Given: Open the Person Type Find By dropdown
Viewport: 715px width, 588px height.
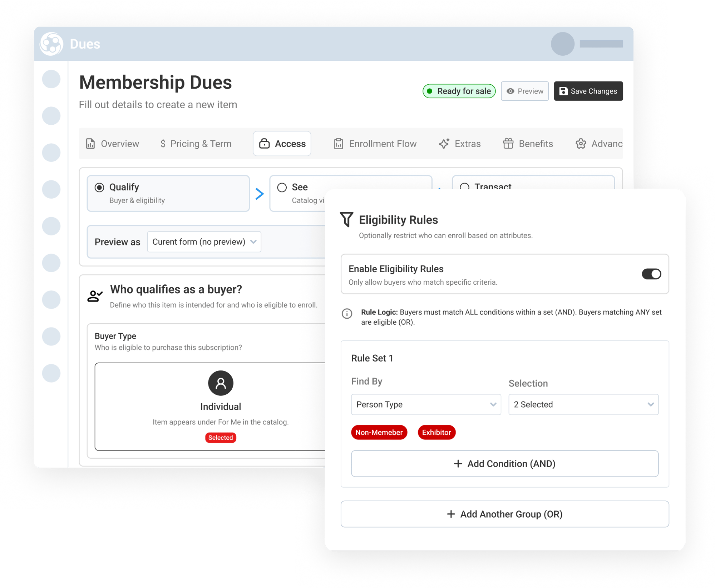Looking at the screenshot, I should [426, 404].
